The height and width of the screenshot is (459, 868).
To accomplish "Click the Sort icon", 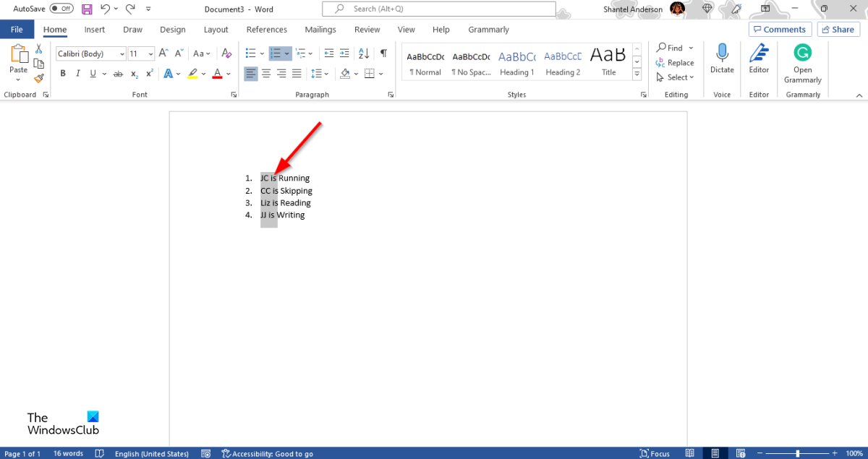I will pos(364,53).
